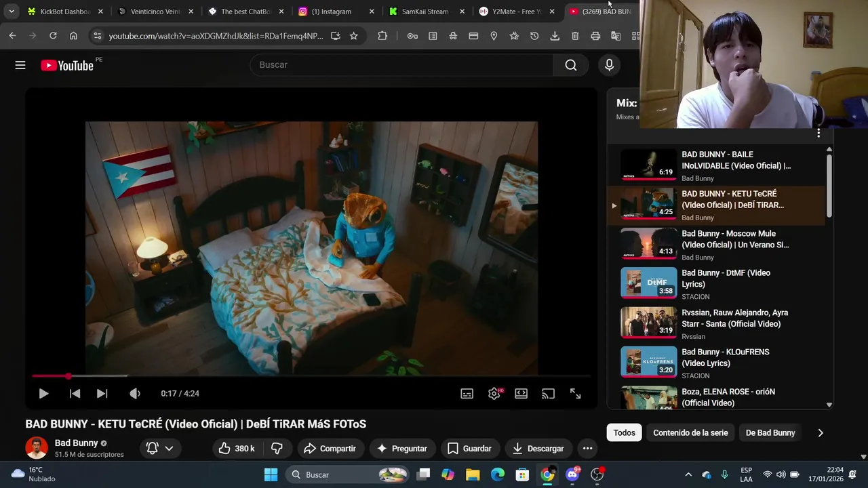Click the search magnifier button

pyautogui.click(x=571, y=65)
